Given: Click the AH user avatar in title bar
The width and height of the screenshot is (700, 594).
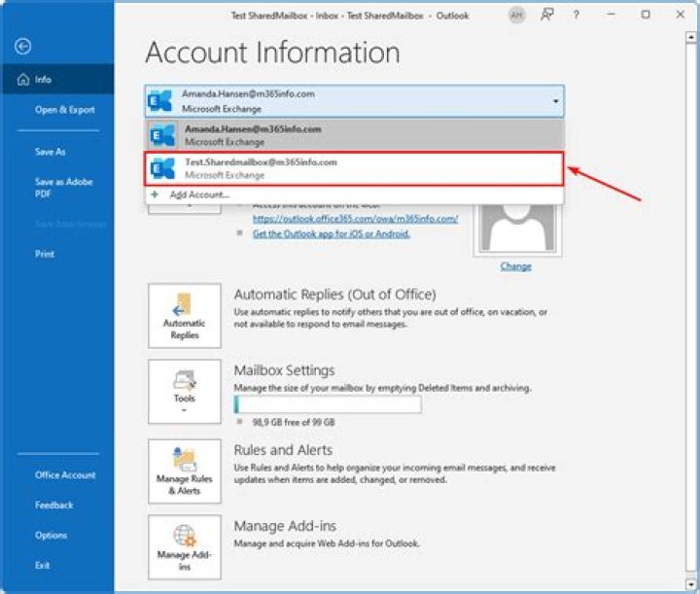Looking at the screenshot, I should coord(516,16).
